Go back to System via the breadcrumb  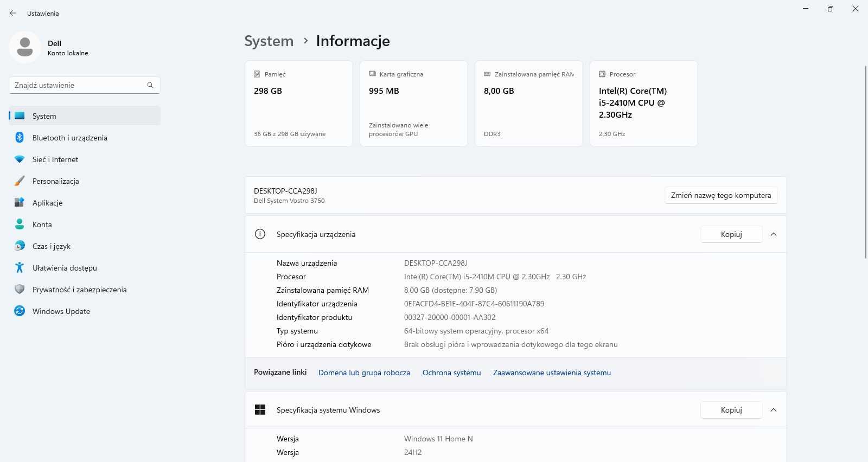pyautogui.click(x=269, y=41)
